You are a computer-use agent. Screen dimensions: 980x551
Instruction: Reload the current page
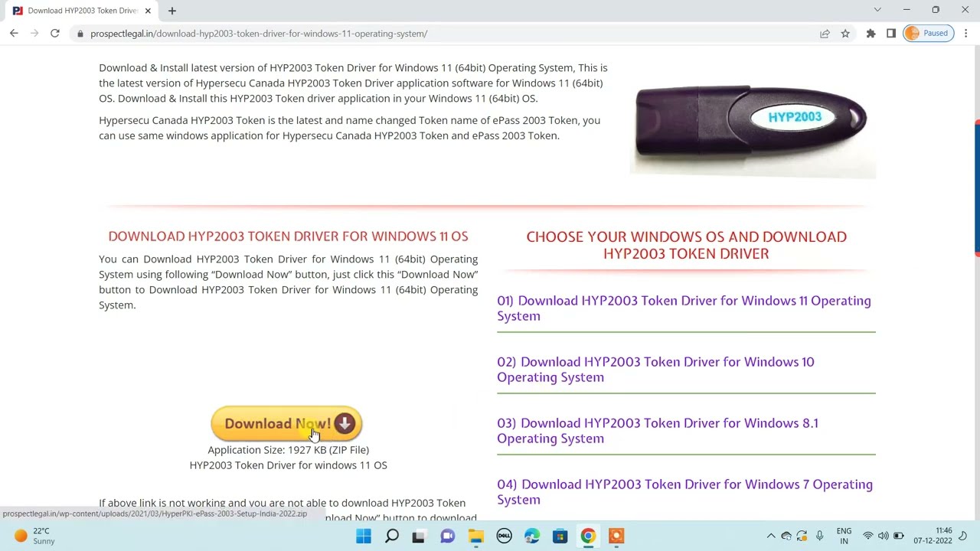pos(55,34)
